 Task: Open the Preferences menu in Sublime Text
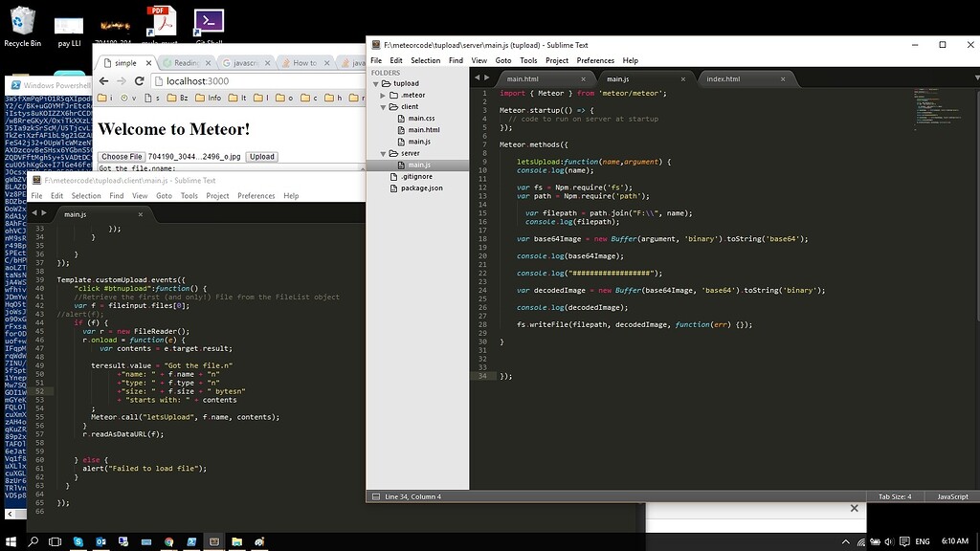[596, 59]
